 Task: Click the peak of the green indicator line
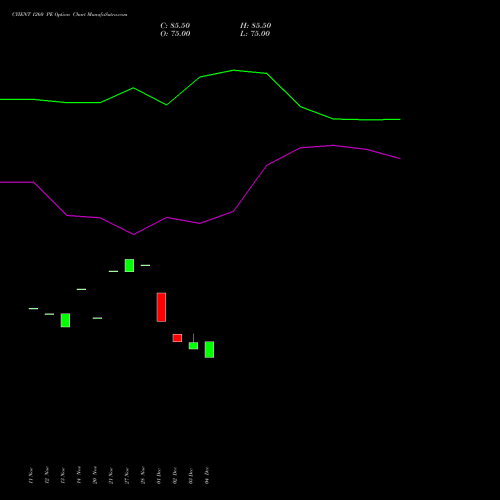pos(234,70)
